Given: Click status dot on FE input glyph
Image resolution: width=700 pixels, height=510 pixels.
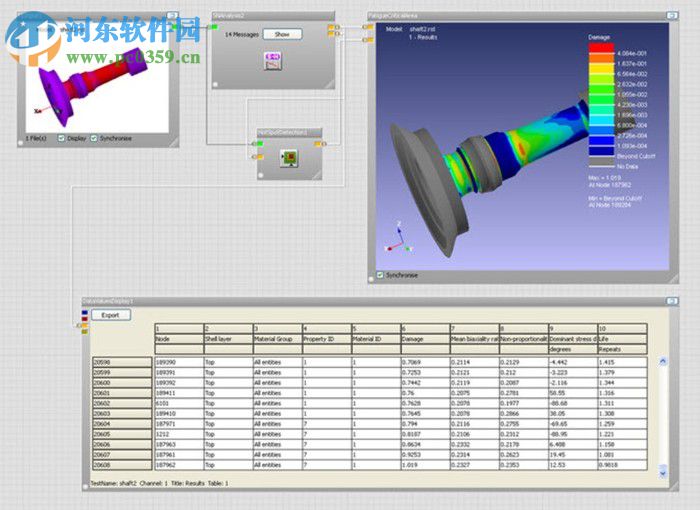Looking at the screenshot, I should (x=21, y=143).
